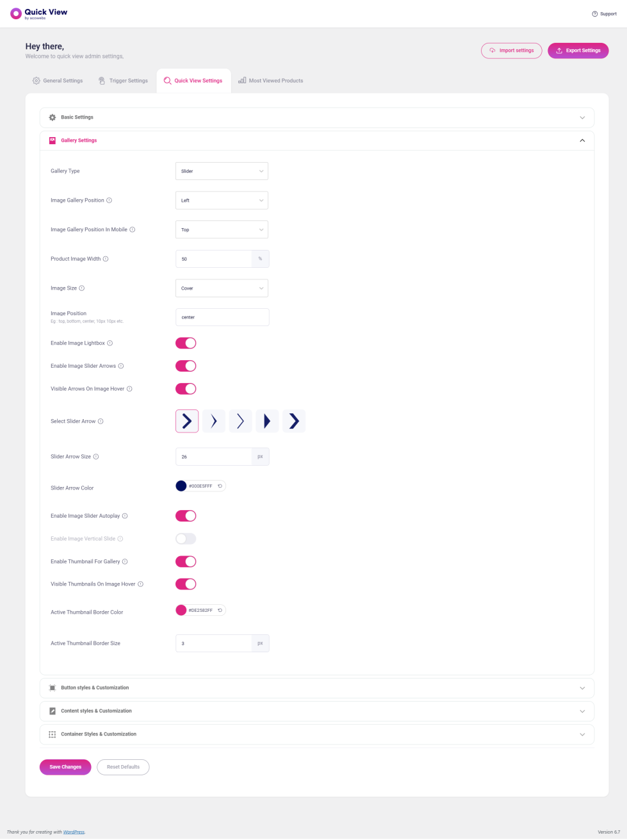Disable the Enable Image Lightbox toggle
Screen dimensions: 627x840
(x=186, y=343)
